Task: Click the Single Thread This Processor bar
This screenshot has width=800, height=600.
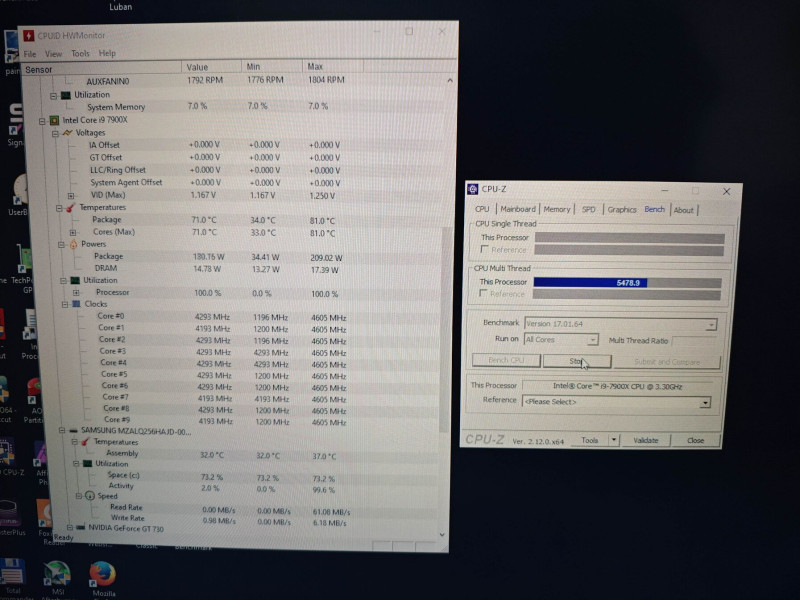Action: coord(630,238)
